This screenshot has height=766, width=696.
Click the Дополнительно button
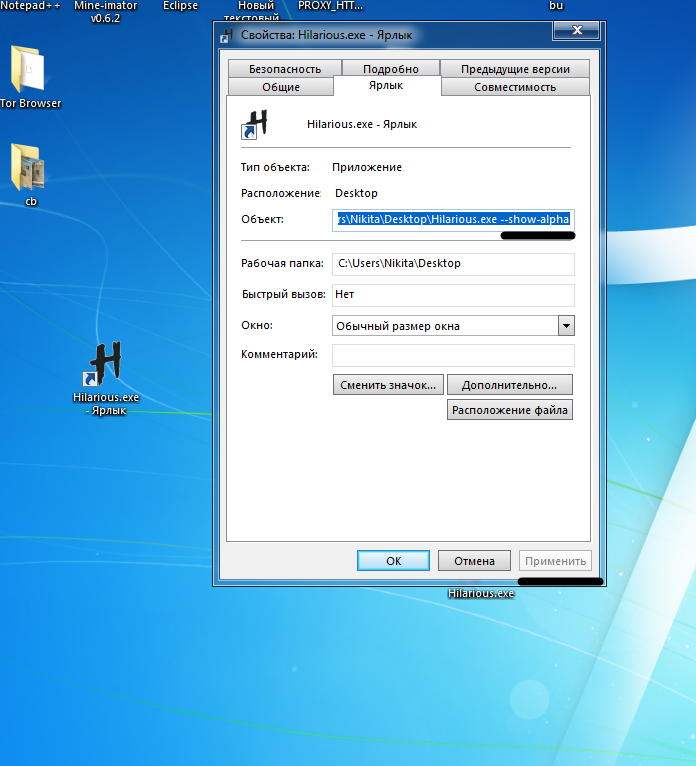click(x=510, y=384)
